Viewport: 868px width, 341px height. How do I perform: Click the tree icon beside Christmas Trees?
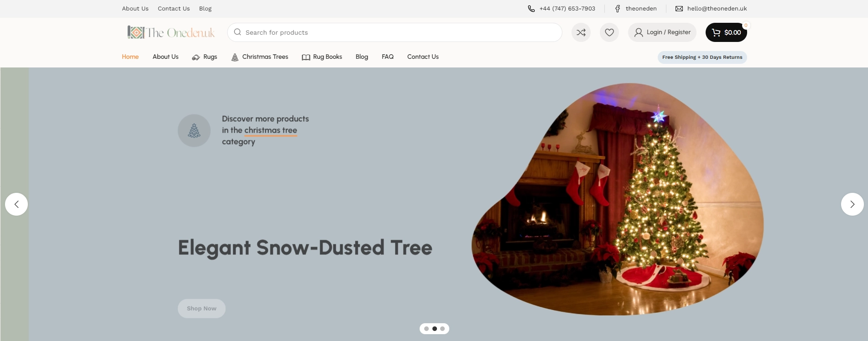[x=235, y=57]
